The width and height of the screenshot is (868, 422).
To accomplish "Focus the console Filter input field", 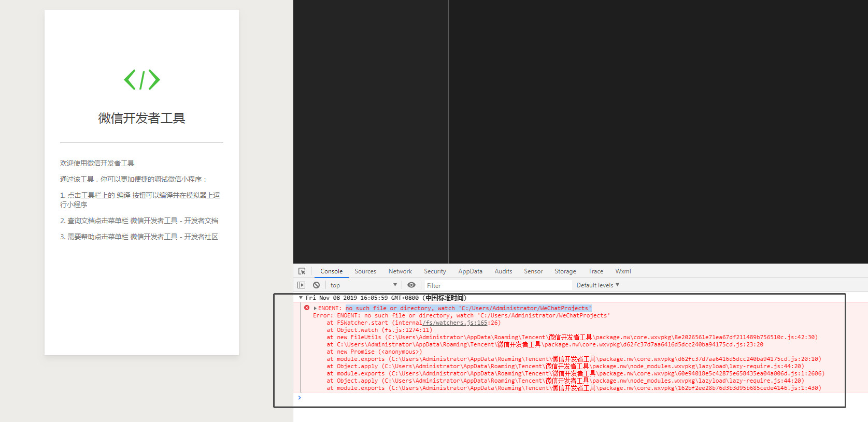I will click(x=497, y=285).
